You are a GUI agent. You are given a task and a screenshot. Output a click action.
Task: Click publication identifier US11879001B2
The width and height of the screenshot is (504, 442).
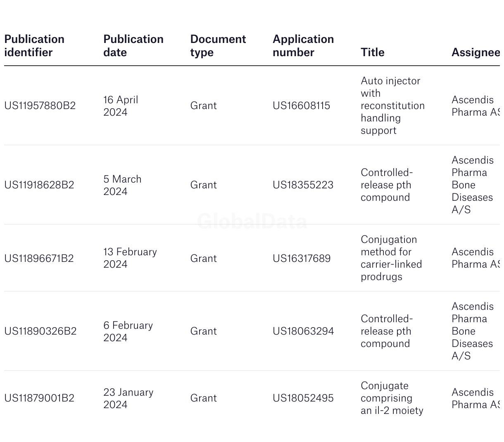click(39, 398)
